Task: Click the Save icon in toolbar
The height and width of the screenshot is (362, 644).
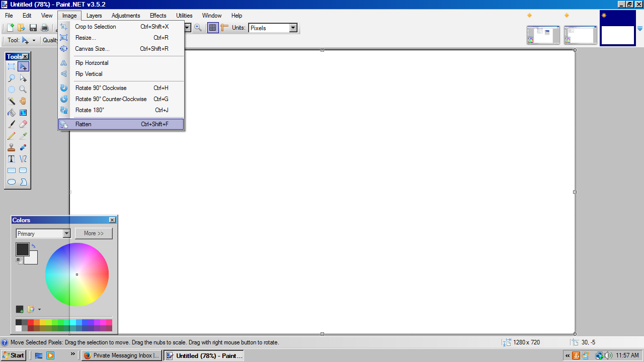Action: (33, 28)
